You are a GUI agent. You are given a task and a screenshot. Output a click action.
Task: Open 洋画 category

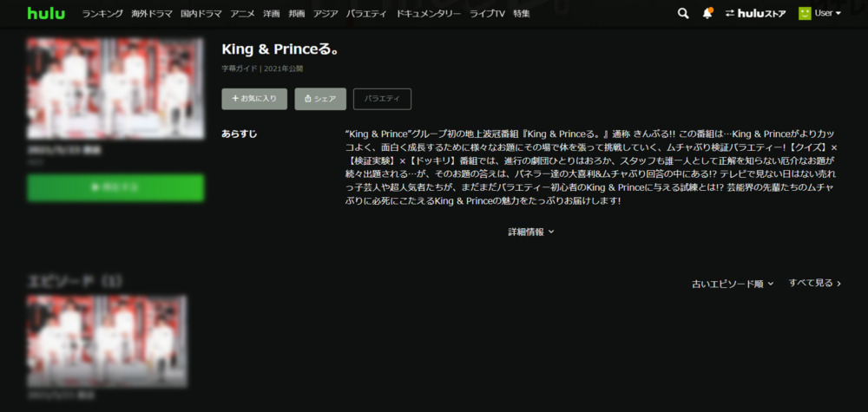(x=272, y=14)
